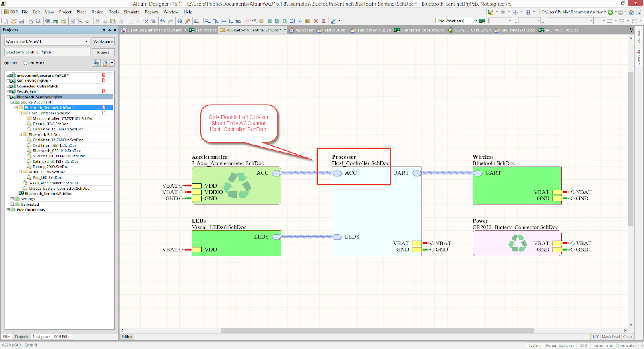Select Bluetooth_CSR1010.SchDoc in the project tree
Screen dimensions: 644x349
tap(56, 151)
